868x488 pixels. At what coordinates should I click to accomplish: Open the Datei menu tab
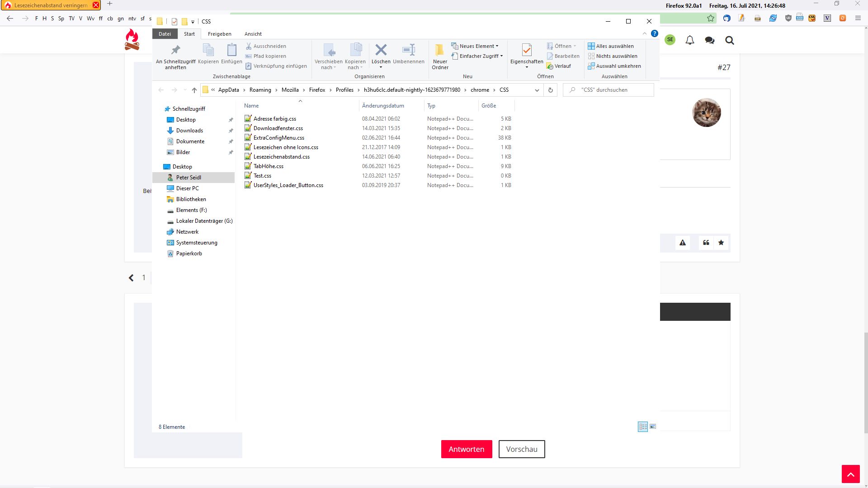165,34
